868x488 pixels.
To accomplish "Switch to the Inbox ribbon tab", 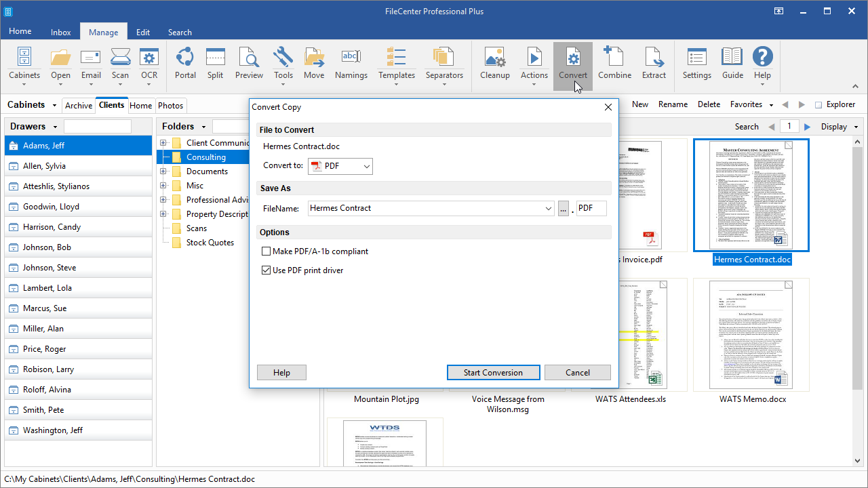I will click(x=61, y=32).
